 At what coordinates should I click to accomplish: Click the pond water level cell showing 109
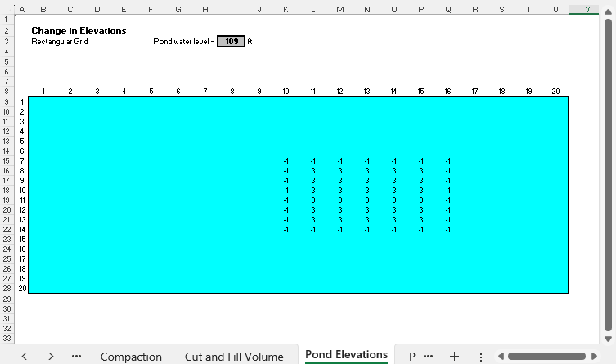point(231,41)
